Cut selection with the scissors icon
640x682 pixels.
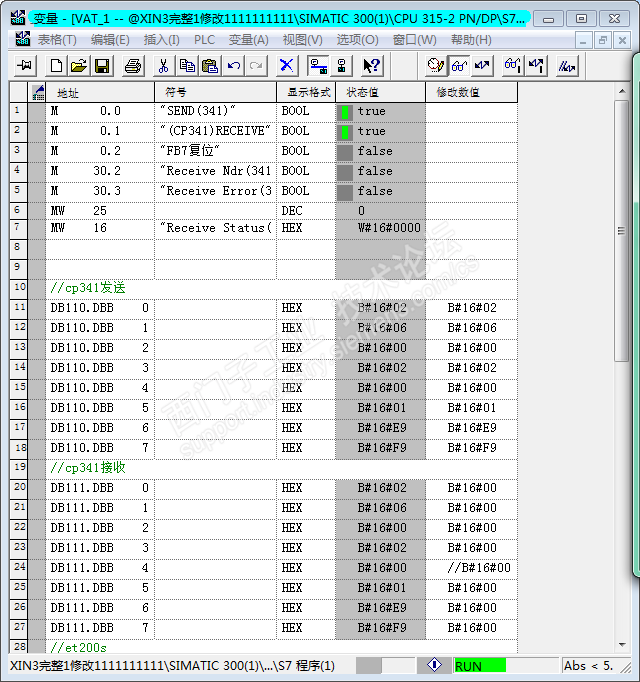(x=164, y=66)
